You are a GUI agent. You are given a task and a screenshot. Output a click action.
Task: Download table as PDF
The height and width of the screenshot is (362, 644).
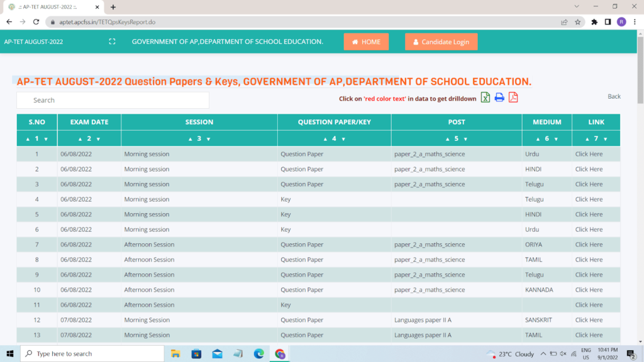coord(513,97)
